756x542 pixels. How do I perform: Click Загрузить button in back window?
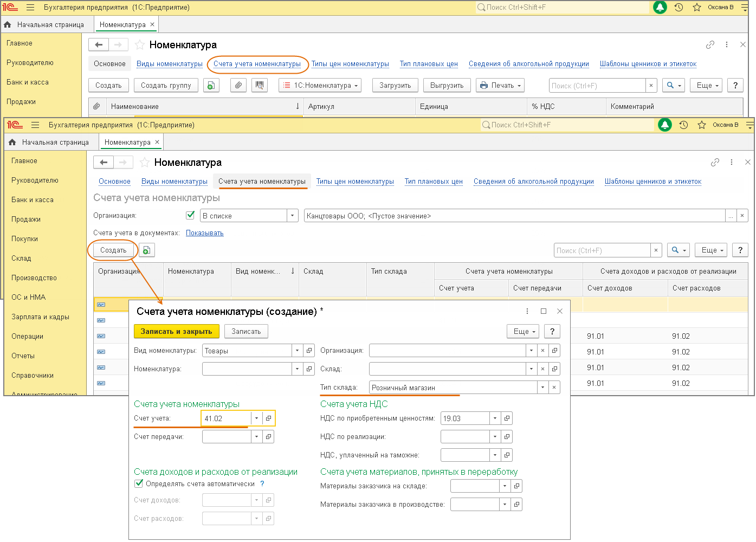pyautogui.click(x=395, y=86)
